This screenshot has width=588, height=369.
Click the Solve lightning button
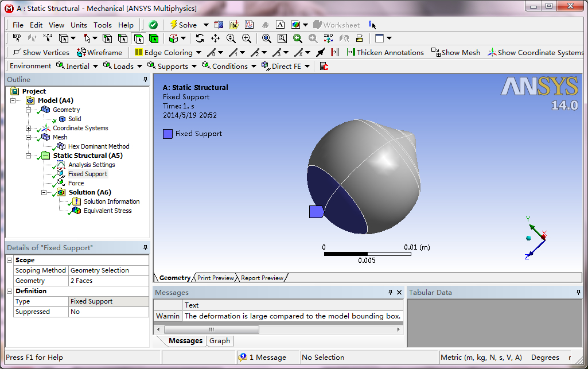coord(184,25)
